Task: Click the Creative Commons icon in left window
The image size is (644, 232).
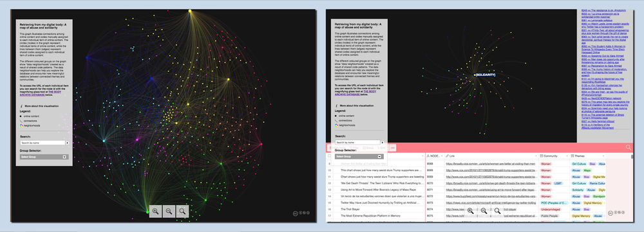Action: [x=296, y=213]
